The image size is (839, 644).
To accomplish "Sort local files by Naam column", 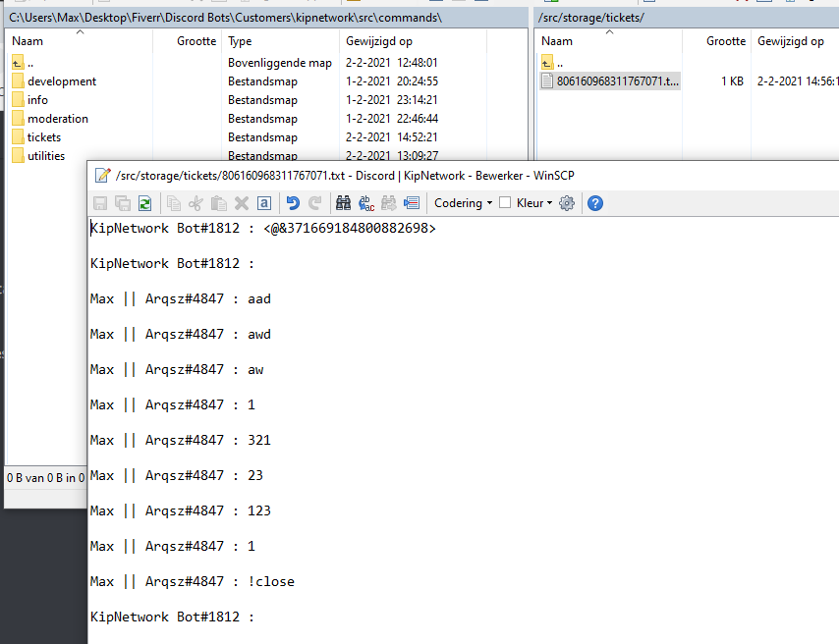I will click(28, 41).
